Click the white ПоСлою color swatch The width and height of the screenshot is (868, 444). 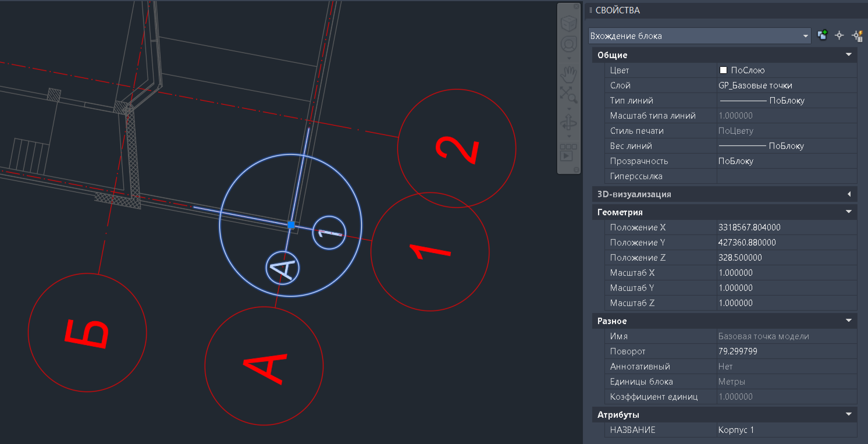point(724,70)
